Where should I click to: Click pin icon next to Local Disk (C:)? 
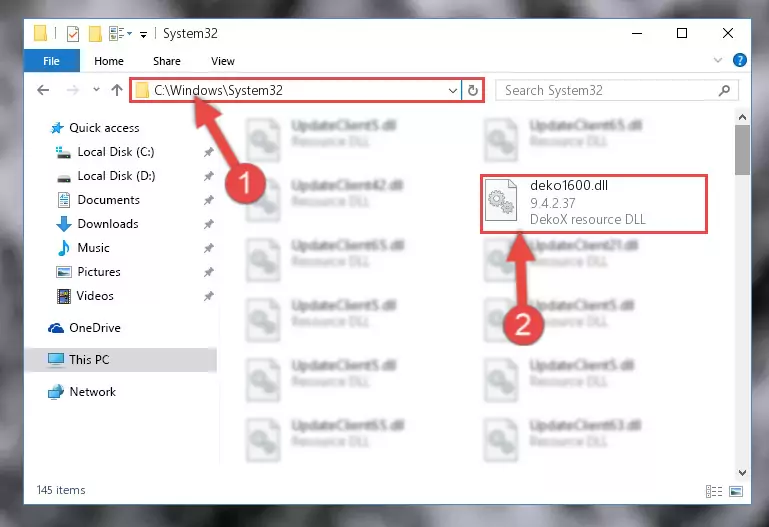pyautogui.click(x=209, y=152)
